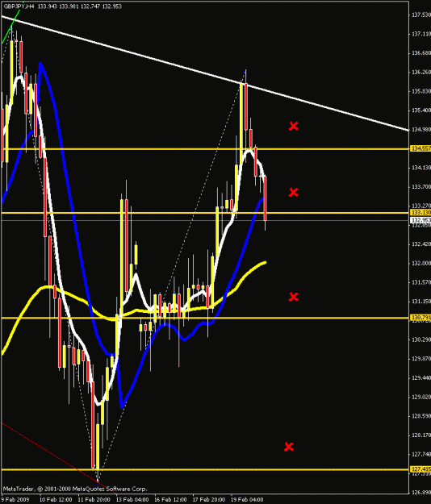The image size is (431, 504).
Task: Click the 133.943 open value in header
Action: point(47,6)
